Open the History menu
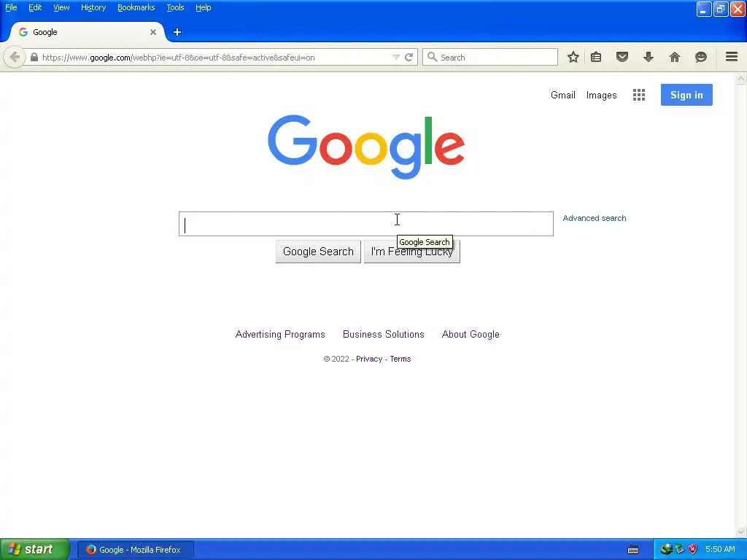The height and width of the screenshot is (560, 747). point(93,7)
